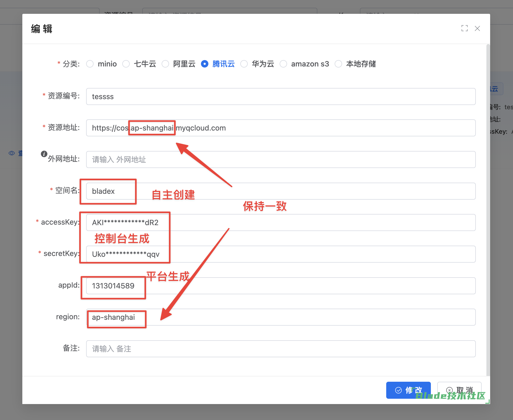Viewport: 513px width, 420px height.
Task: Select the 腾讯云 radio option
Action: [205, 64]
